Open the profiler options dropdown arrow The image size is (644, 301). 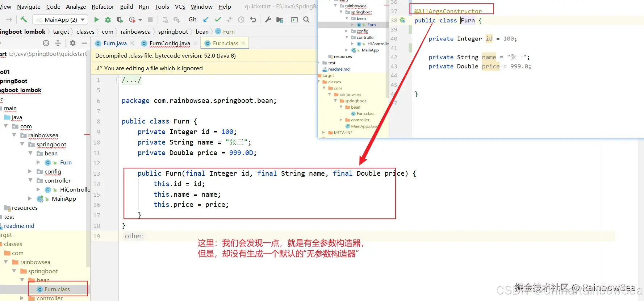140,20
